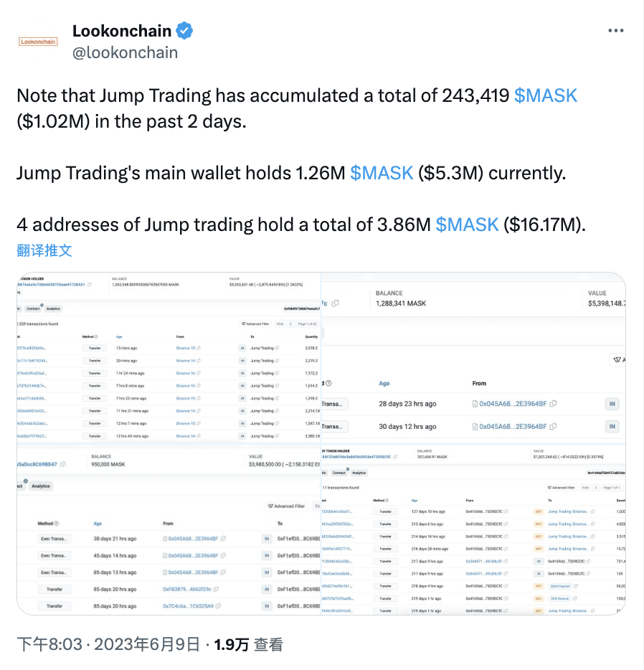
Task: Click the help icon beside the Method column header
Action: pos(95,337)
